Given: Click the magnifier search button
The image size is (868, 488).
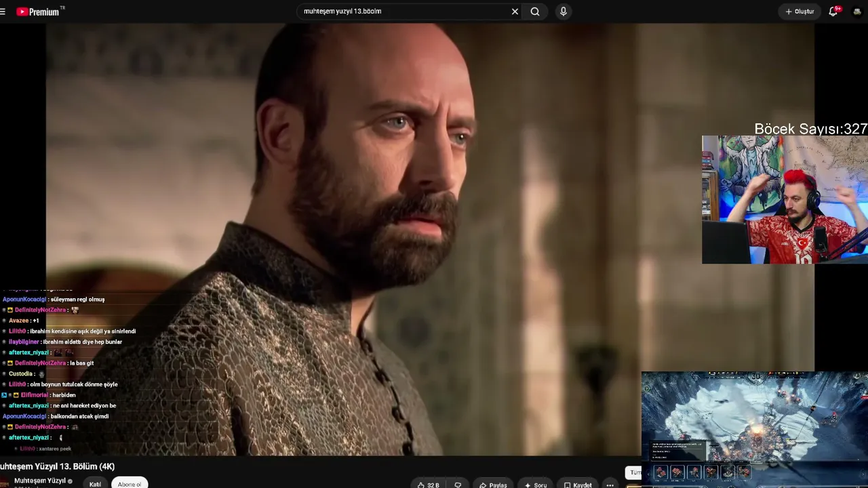Looking at the screenshot, I should click(535, 12).
